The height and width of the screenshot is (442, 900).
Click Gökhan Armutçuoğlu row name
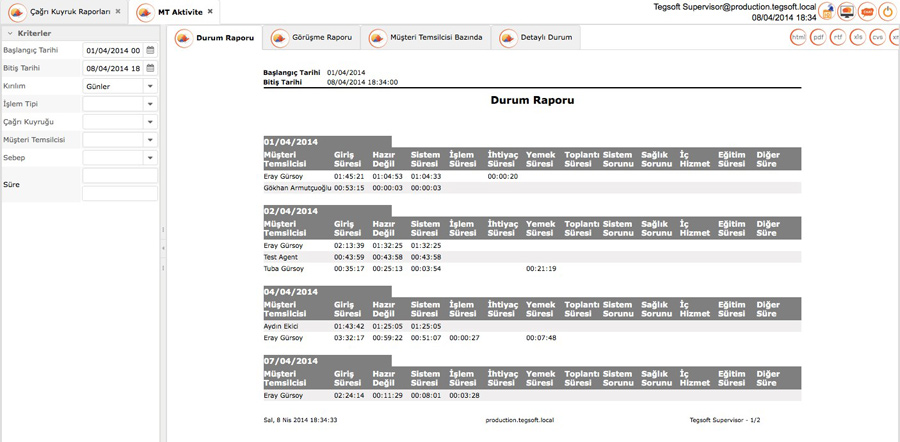tap(297, 188)
